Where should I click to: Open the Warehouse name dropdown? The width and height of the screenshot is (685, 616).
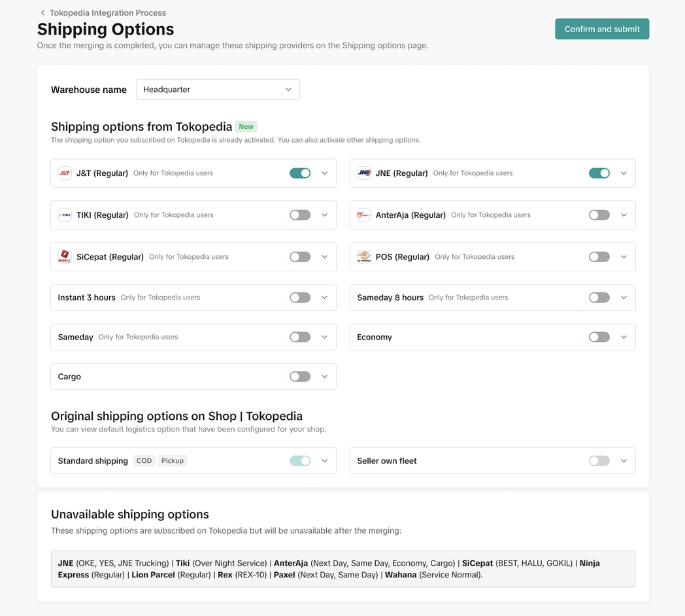(218, 90)
